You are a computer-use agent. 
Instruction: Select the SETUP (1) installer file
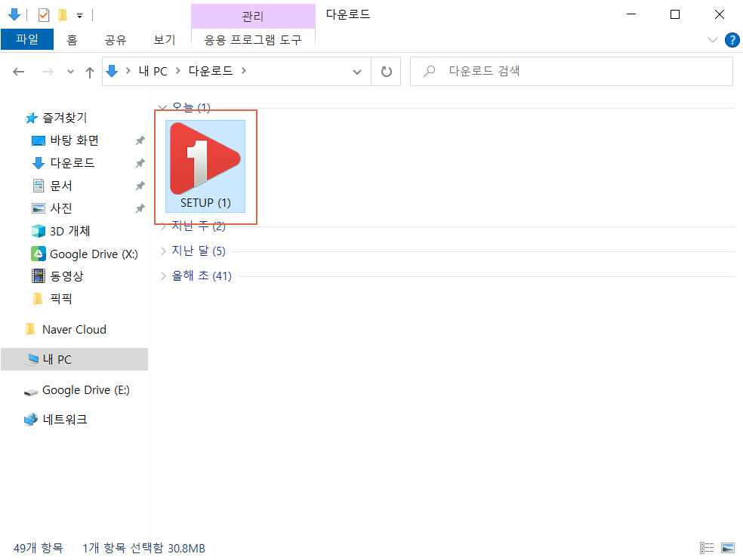(x=205, y=166)
